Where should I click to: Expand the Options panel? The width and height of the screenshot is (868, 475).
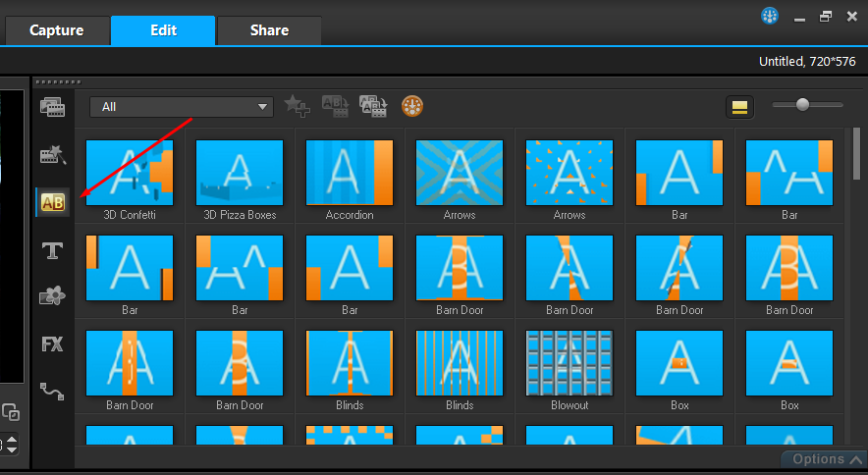coord(824,459)
